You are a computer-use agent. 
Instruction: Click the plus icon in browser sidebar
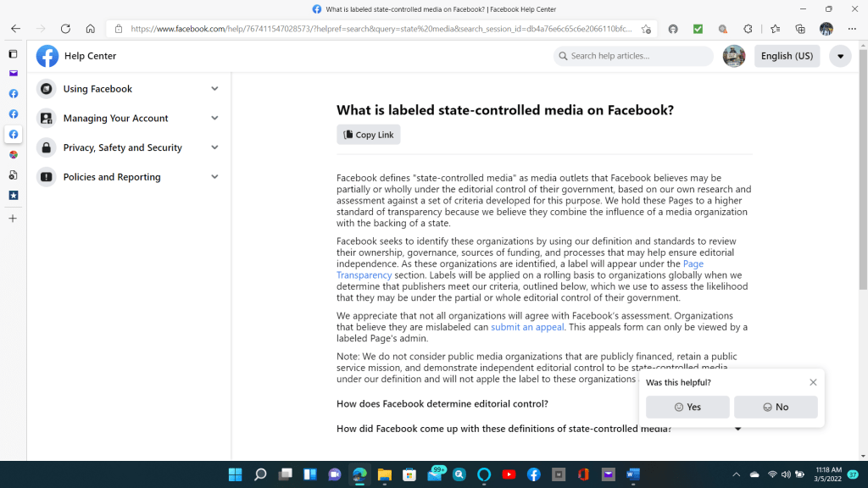[x=13, y=219]
